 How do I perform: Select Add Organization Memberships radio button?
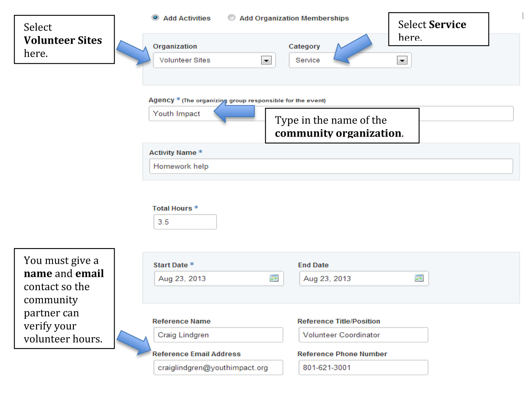[231, 18]
